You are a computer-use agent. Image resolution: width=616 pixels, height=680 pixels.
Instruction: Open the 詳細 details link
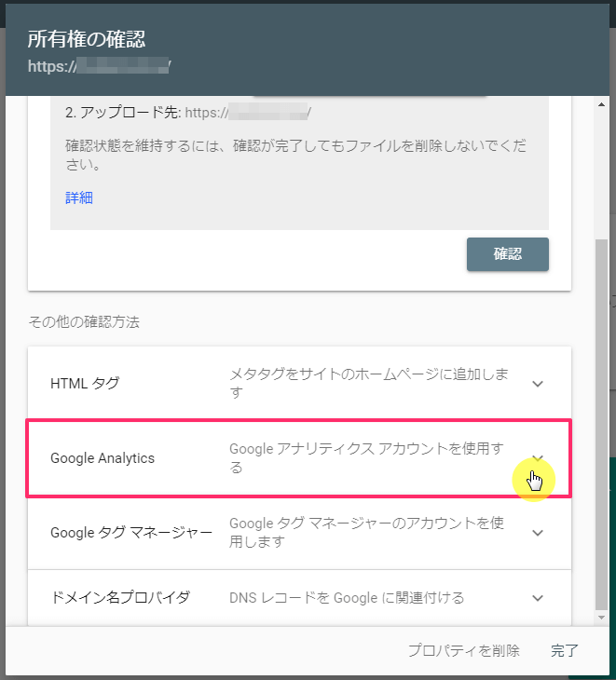click(79, 197)
